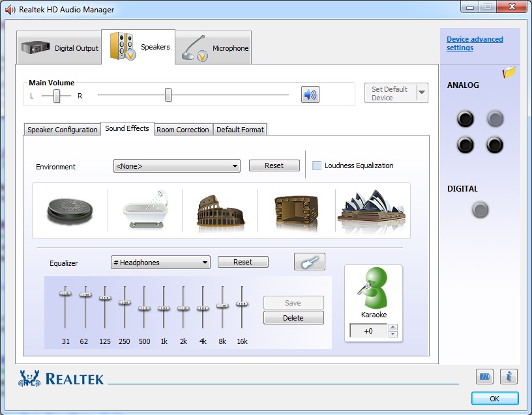Click the 1k equalizer slider
The height and width of the screenshot is (415, 532).
pos(164,309)
